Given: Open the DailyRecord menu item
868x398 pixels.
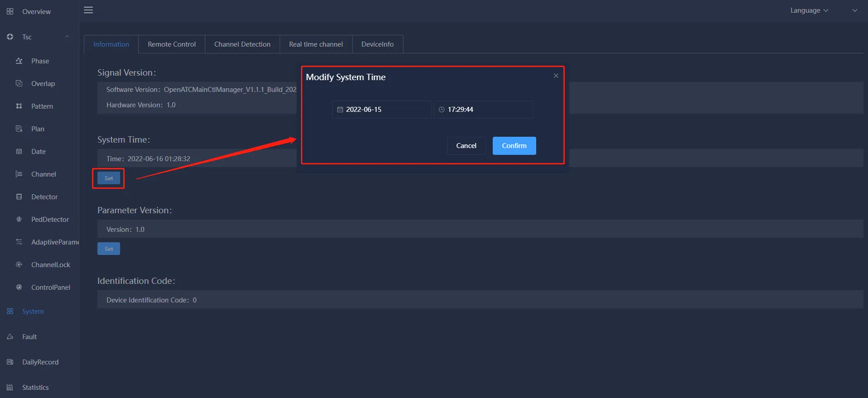Looking at the screenshot, I should click(x=39, y=362).
